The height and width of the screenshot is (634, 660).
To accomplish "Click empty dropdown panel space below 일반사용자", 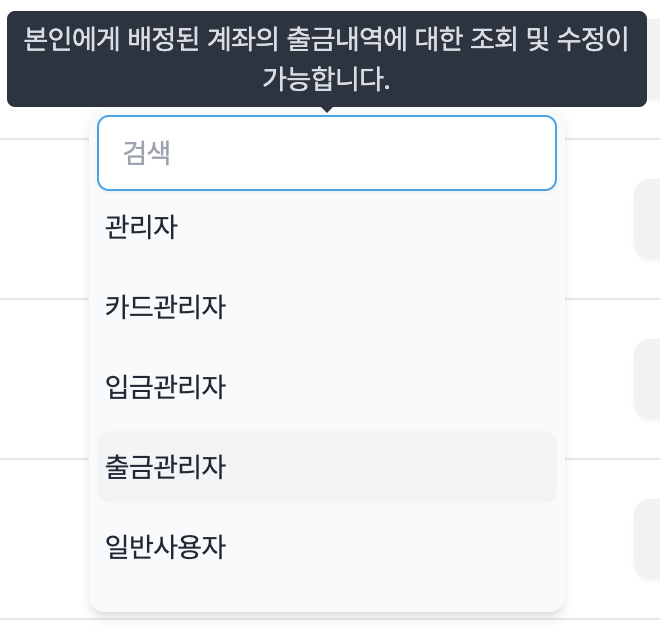I will point(326,593).
